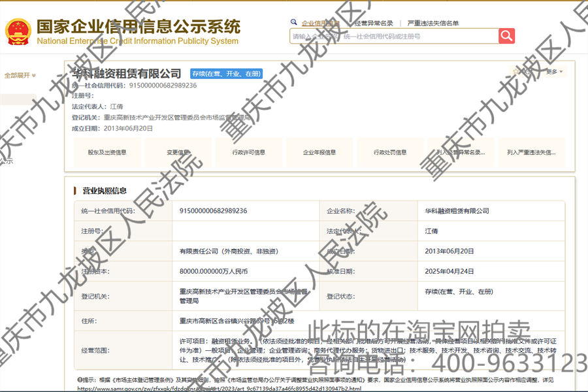Click the header line 成立日期：2013年06月20日
The width and height of the screenshot is (588, 392).
(112, 128)
